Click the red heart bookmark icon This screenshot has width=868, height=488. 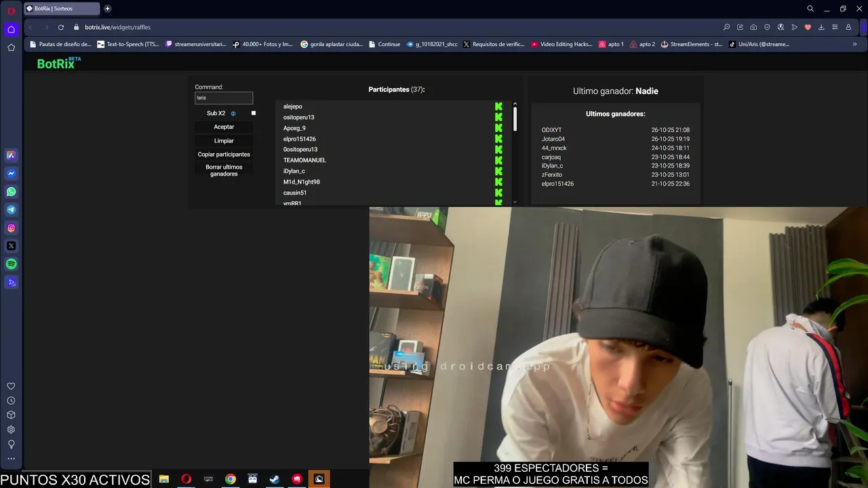808,27
